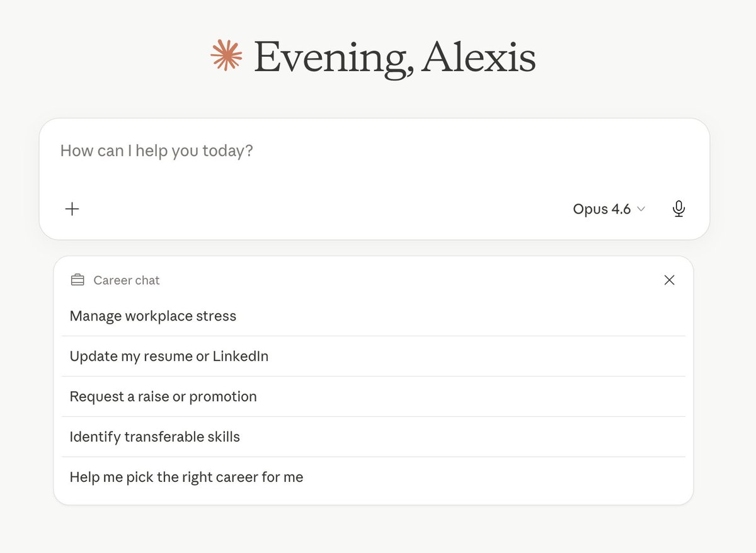Choose 'Help me pick the right career for me'
Screen dimensions: 756x553
374,477
